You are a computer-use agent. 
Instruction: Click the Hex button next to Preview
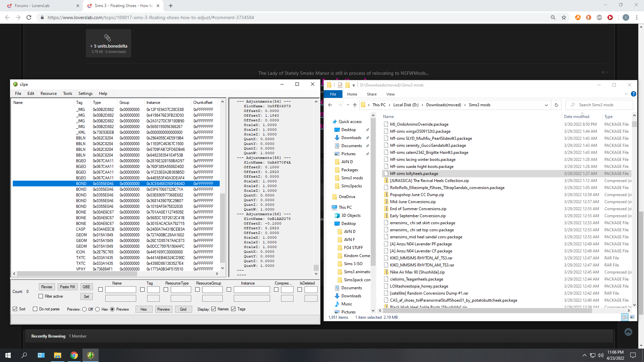tap(144, 309)
